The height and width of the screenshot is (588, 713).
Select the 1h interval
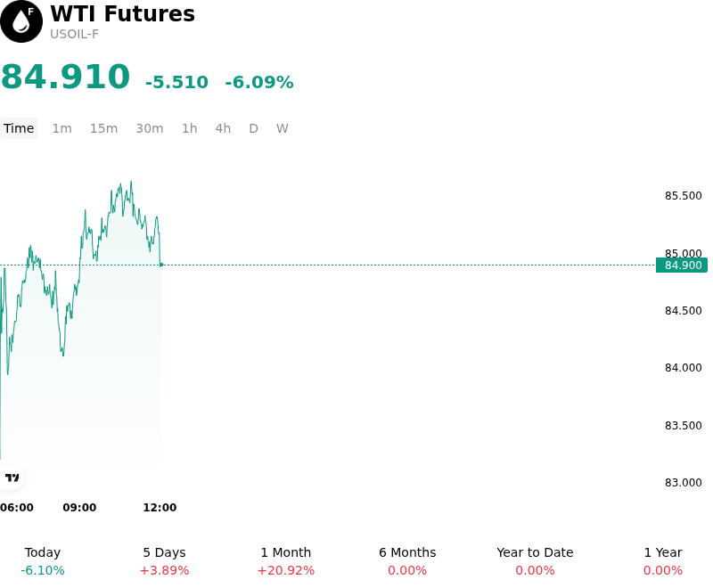190,128
